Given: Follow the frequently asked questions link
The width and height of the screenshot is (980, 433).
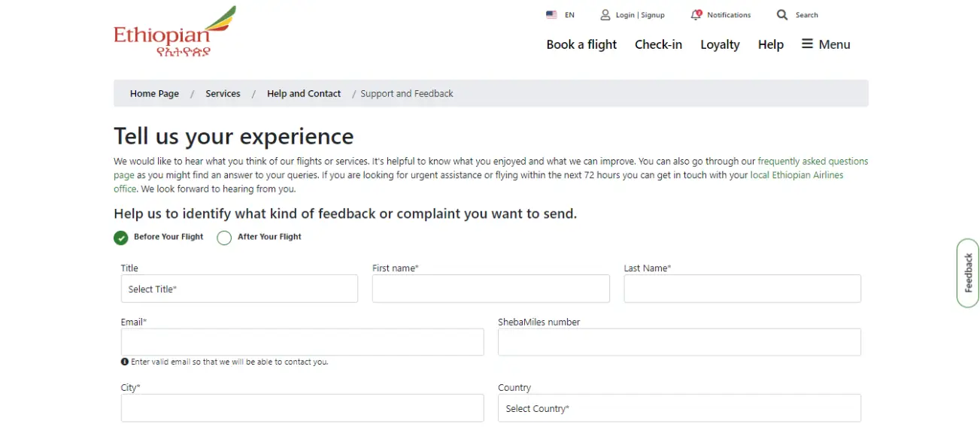Looking at the screenshot, I should [813, 162].
